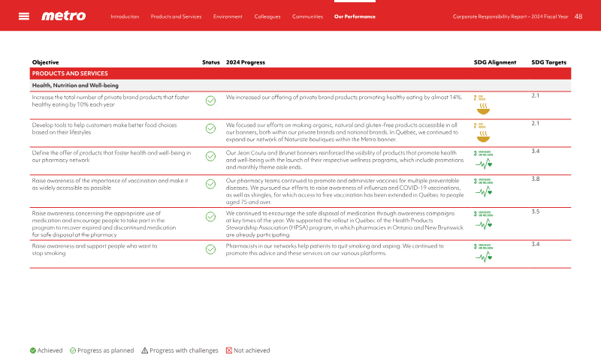Click Health, Nutrition and Well-being subheading
Image resolution: width=601 pixels, height=364 pixels.
coord(75,86)
